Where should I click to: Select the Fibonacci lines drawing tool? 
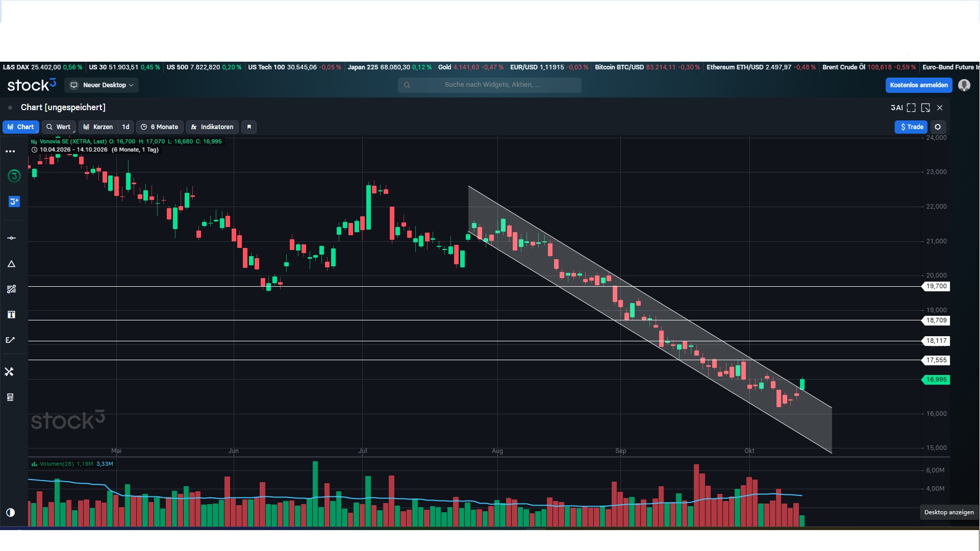click(11, 289)
